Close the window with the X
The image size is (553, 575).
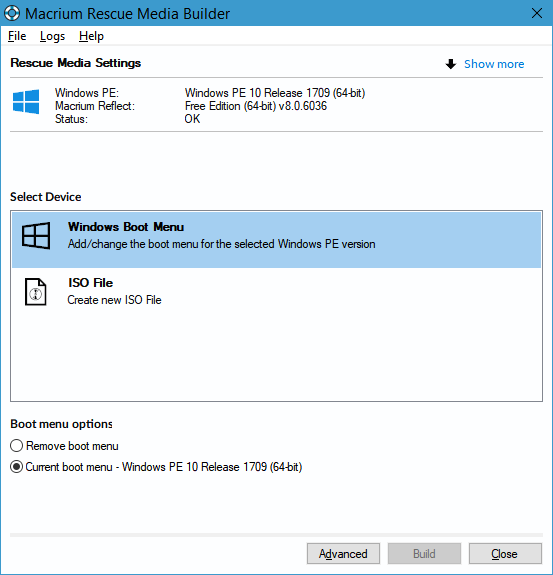click(x=537, y=13)
